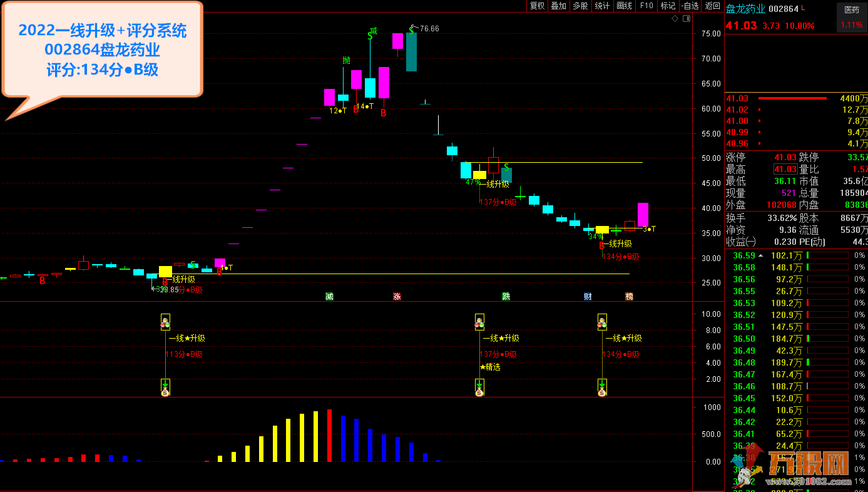The image size is (868, 492).
Task: Click the green 跌 event marker
Action: (x=506, y=296)
